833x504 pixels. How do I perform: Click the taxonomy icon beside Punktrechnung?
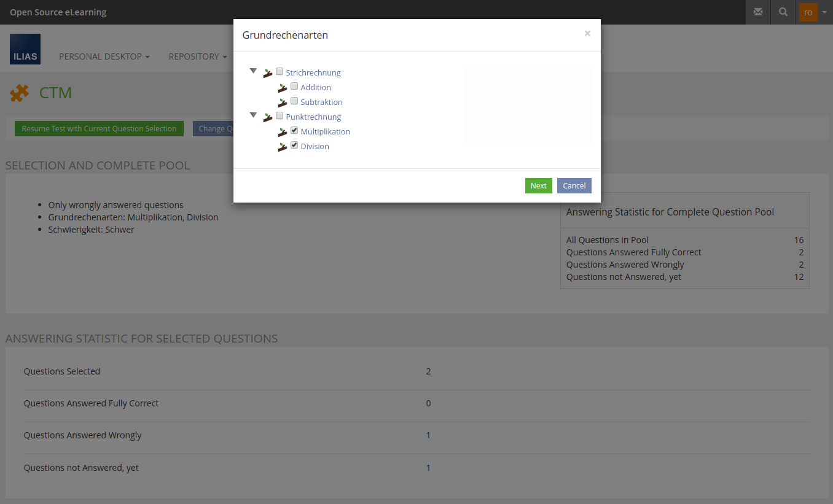tap(268, 117)
